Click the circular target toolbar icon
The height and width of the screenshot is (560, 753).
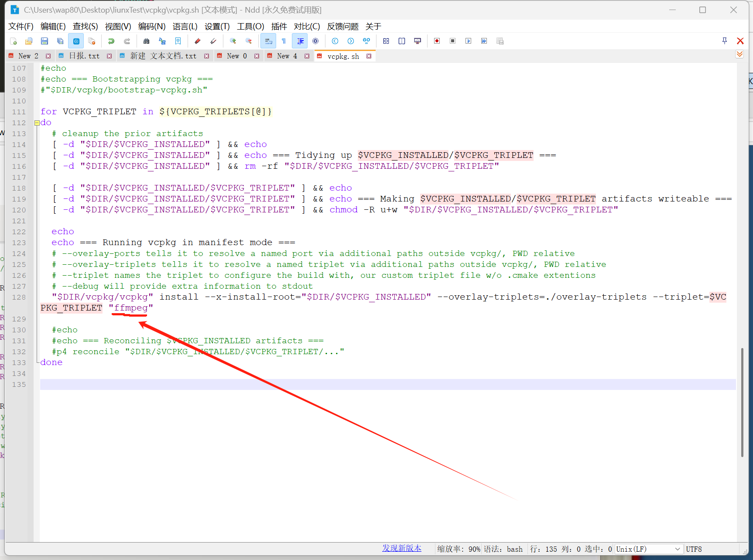click(x=315, y=41)
